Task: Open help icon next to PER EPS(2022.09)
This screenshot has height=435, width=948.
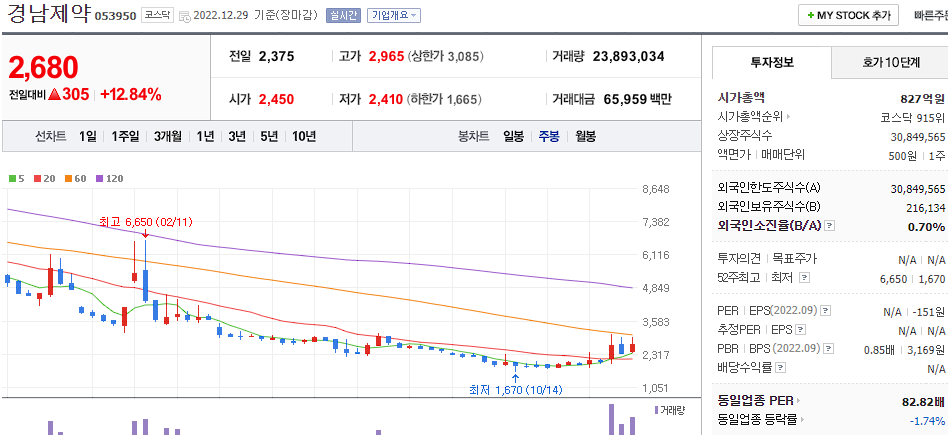Action: tap(826, 311)
